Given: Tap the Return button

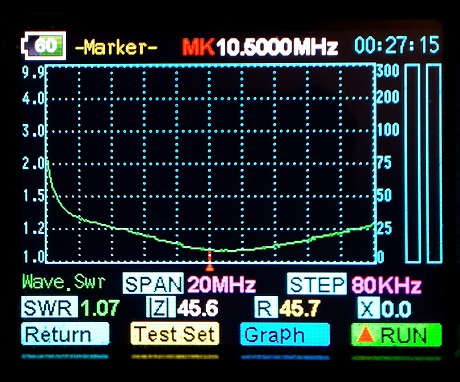Looking at the screenshot, I should tap(65, 334).
